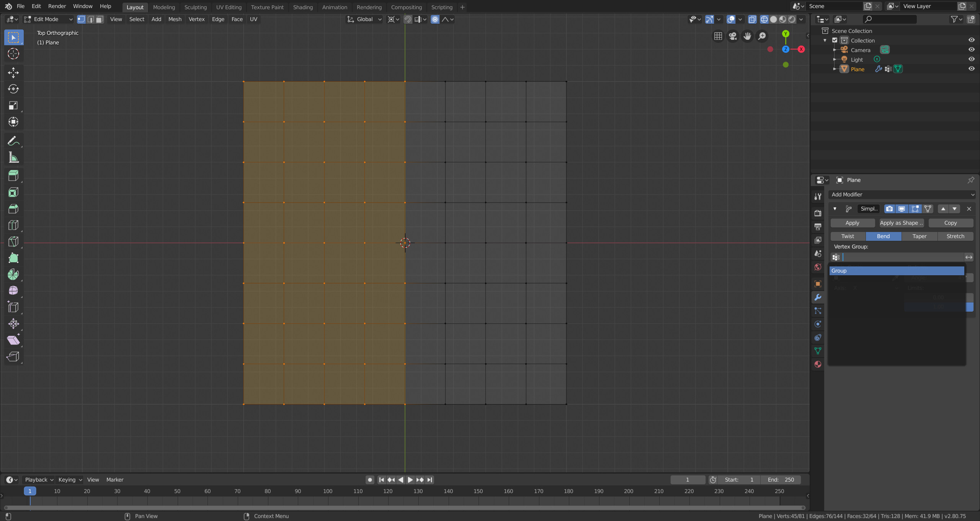Enable edge select mode

pyautogui.click(x=91, y=19)
